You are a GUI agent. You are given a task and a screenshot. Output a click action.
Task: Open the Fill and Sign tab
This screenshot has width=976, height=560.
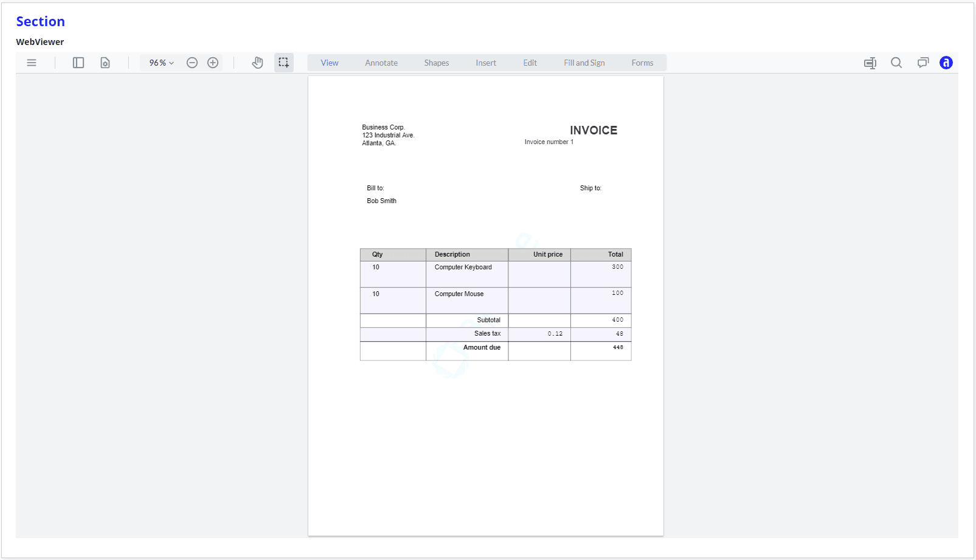pos(584,63)
